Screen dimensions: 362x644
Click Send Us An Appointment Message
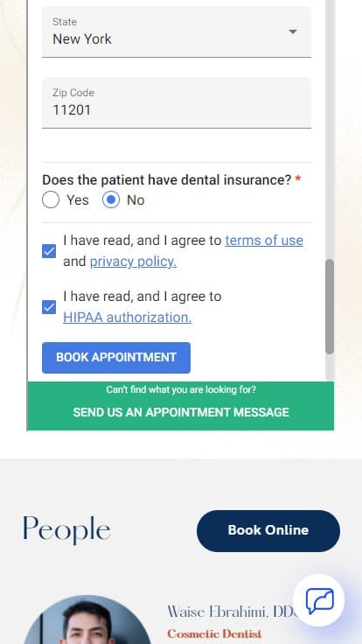[x=181, y=412]
